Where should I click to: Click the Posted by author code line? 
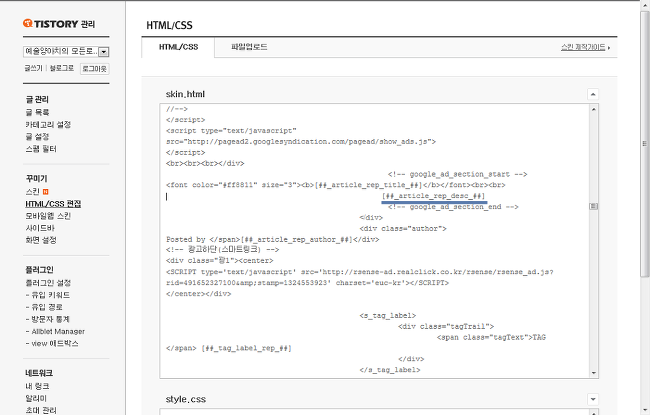[x=272, y=239]
